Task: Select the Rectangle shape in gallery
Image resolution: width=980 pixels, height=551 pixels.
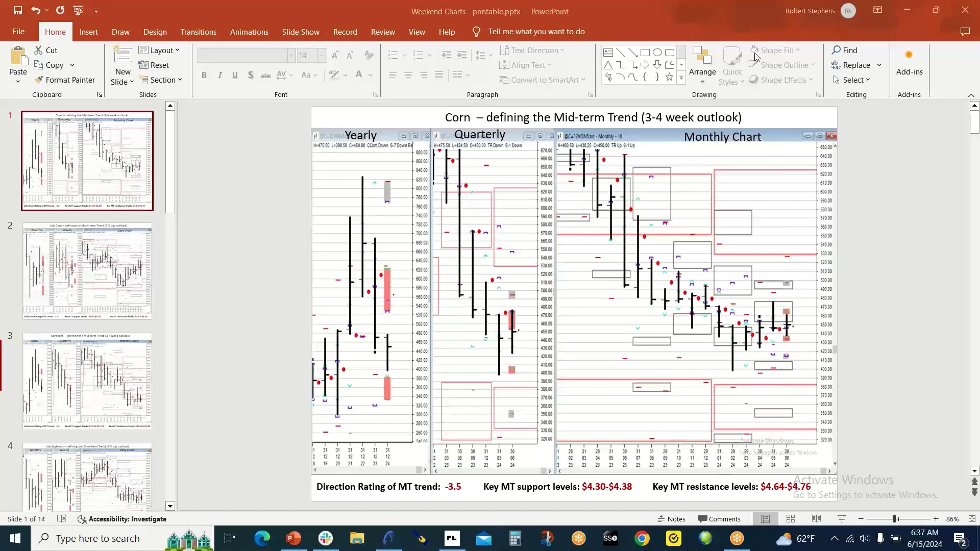Action: [645, 52]
